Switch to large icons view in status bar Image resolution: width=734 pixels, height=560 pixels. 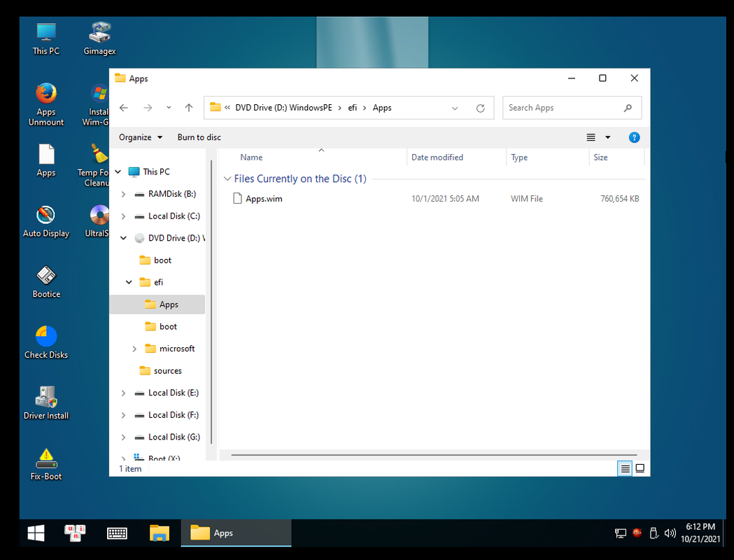tap(640, 468)
